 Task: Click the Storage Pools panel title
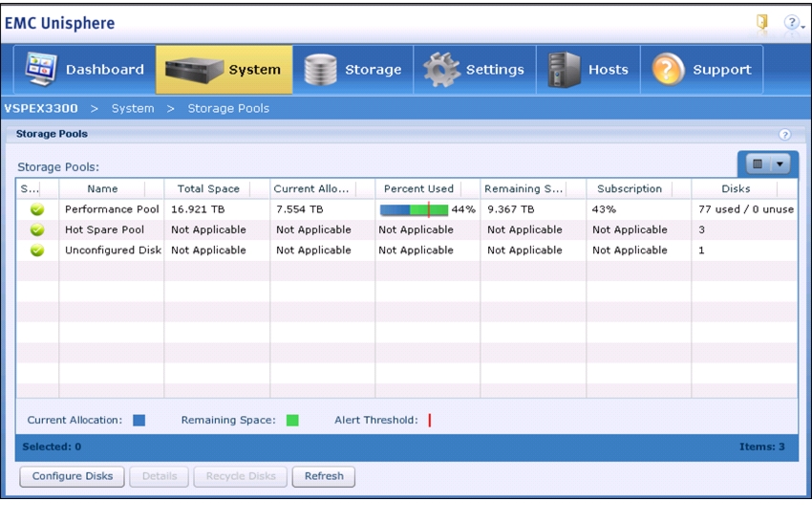(x=52, y=134)
